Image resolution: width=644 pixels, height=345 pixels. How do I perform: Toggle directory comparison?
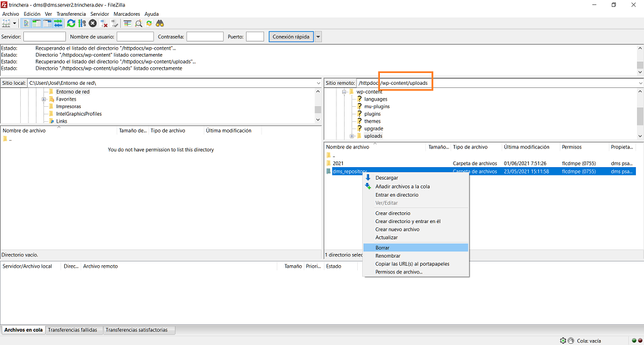(139, 23)
